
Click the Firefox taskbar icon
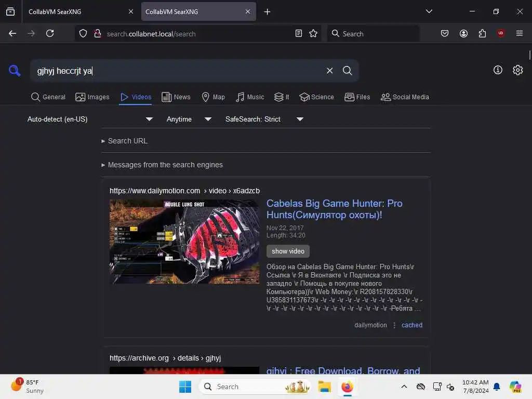pyautogui.click(x=347, y=387)
